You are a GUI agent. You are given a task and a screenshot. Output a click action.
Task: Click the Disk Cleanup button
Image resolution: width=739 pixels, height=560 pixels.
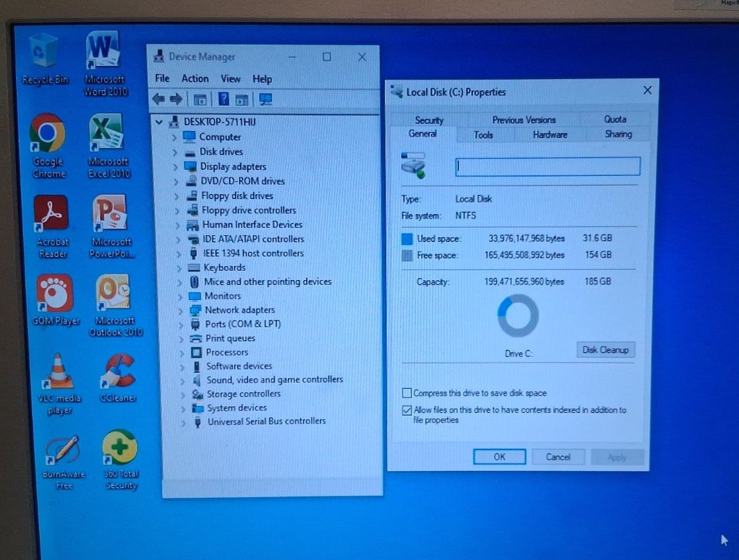[605, 350]
